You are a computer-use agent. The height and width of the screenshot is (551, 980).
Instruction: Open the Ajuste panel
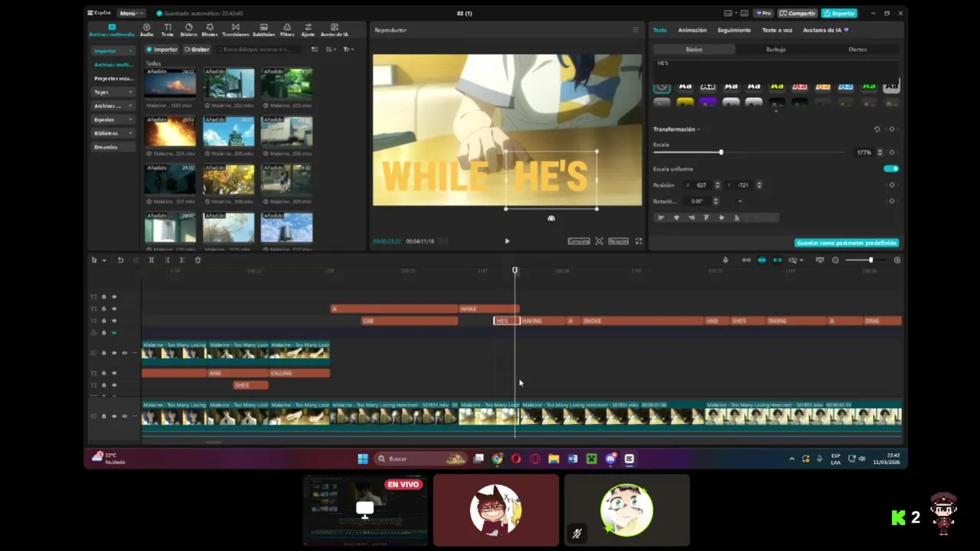(308, 30)
